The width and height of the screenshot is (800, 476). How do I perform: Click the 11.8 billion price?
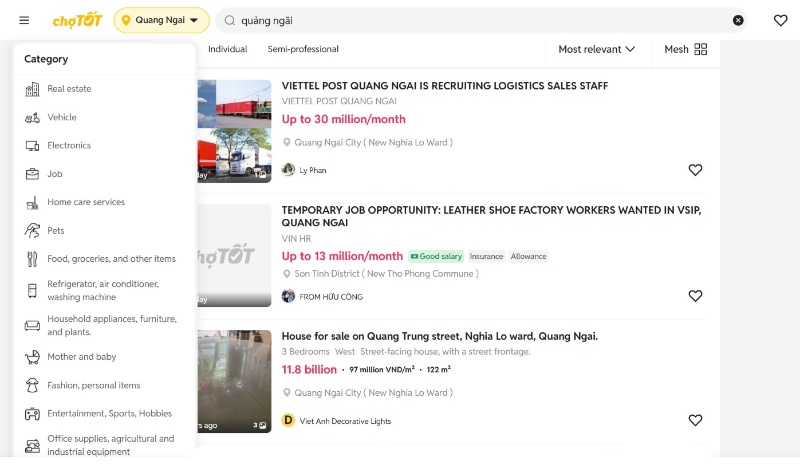pyautogui.click(x=309, y=369)
